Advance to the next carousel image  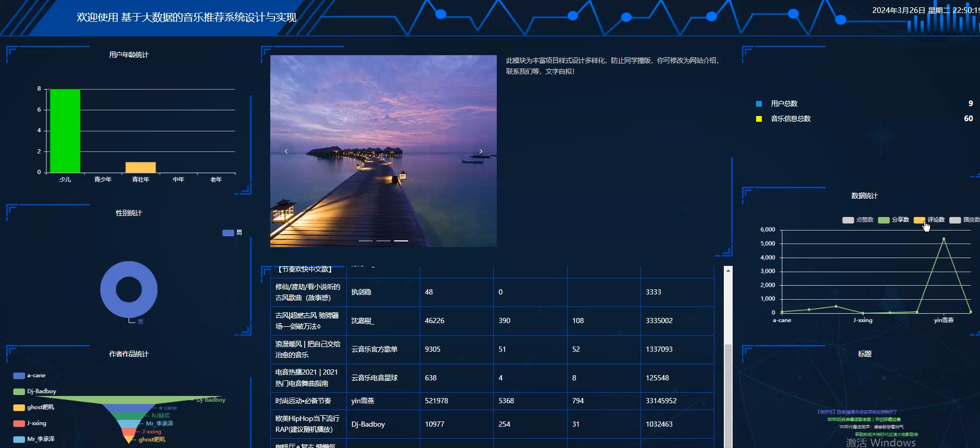(481, 151)
